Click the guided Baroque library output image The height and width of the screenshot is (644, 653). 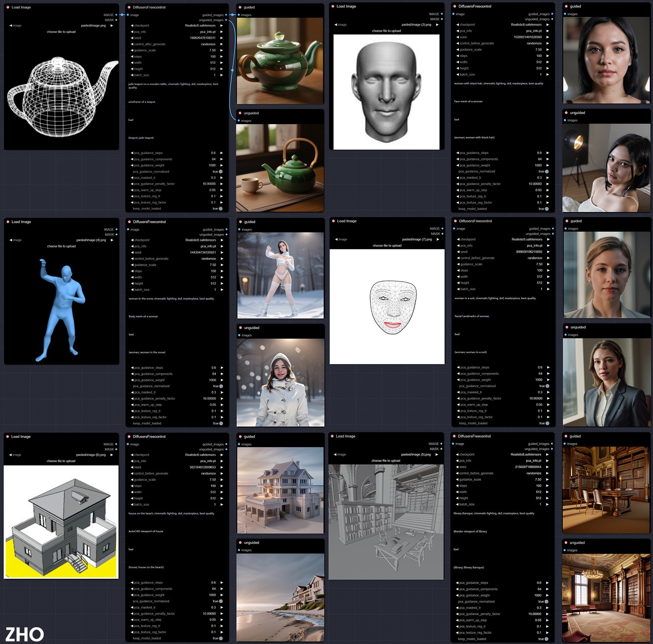[x=606, y=490]
